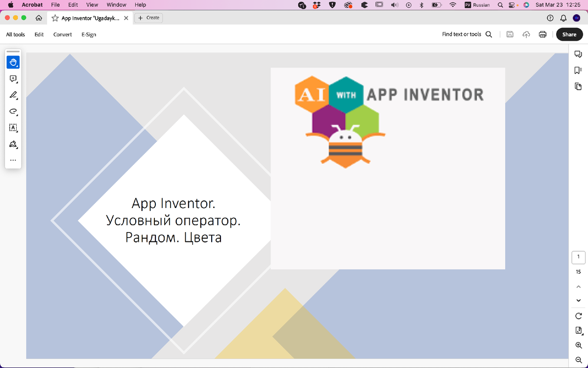Open the Comments panel icon
588x368 pixels.
[x=578, y=54]
